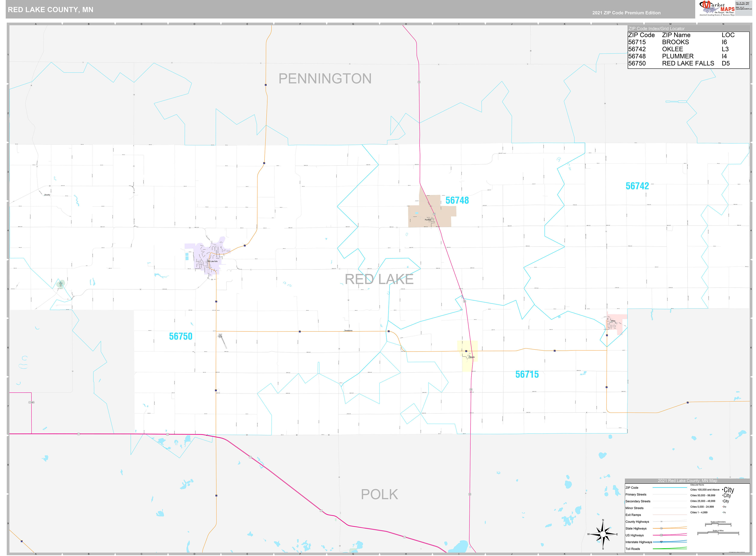Click the State Highways oval marker in the legend

tap(661, 528)
